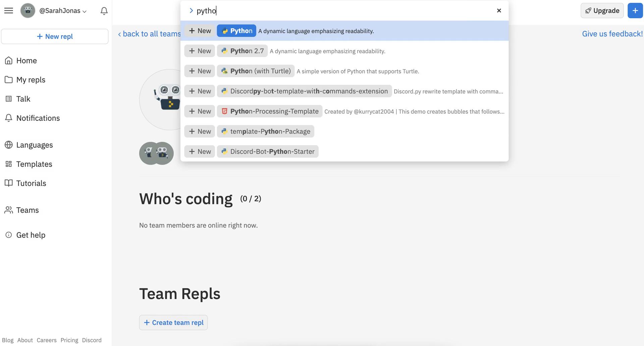Open the hamburger menu icon
This screenshot has height=346, width=644.
[x=9, y=11]
